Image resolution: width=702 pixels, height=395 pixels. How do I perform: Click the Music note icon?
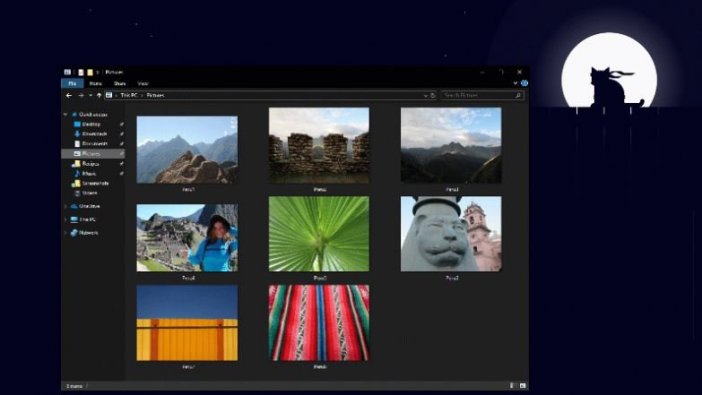[x=77, y=173]
